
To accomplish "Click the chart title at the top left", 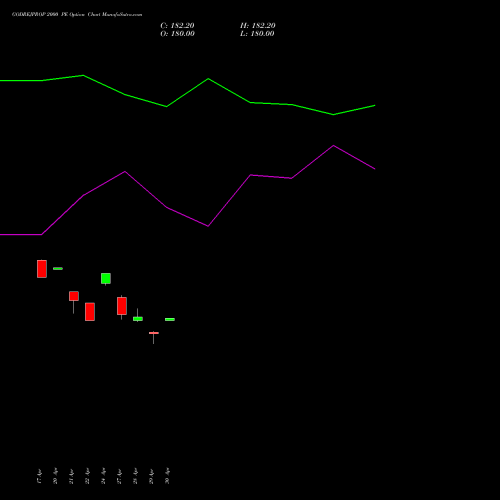I will point(77,15).
